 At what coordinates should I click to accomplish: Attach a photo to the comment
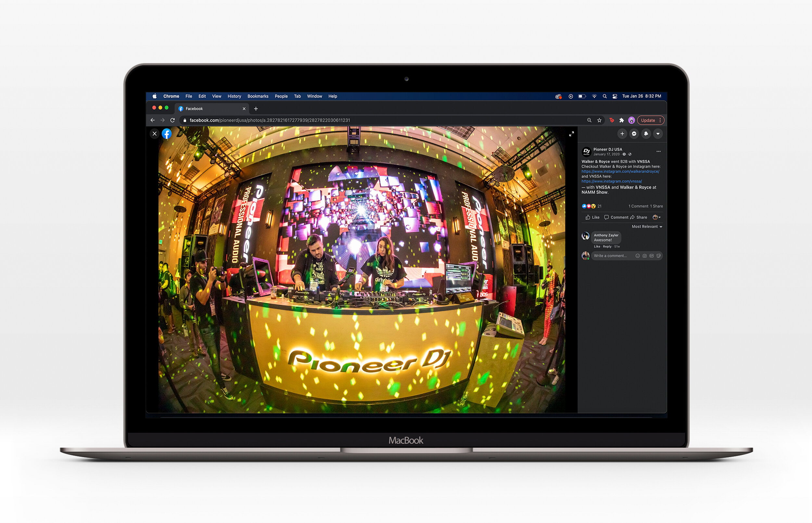pyautogui.click(x=644, y=256)
